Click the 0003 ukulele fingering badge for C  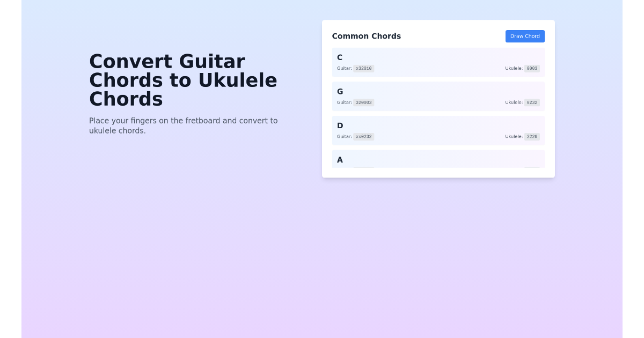(531, 68)
